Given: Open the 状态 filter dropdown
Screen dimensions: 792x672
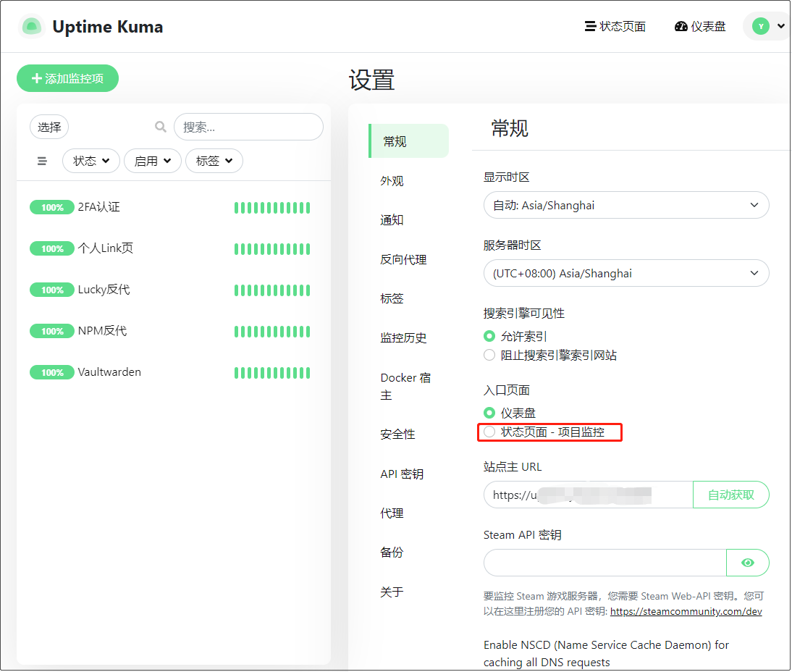Looking at the screenshot, I should point(91,161).
